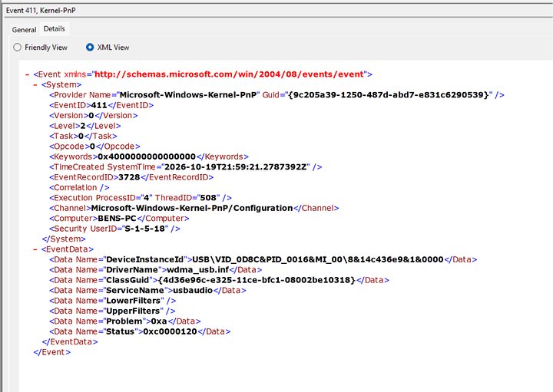Click the Status value 0xc0000120

point(170,331)
